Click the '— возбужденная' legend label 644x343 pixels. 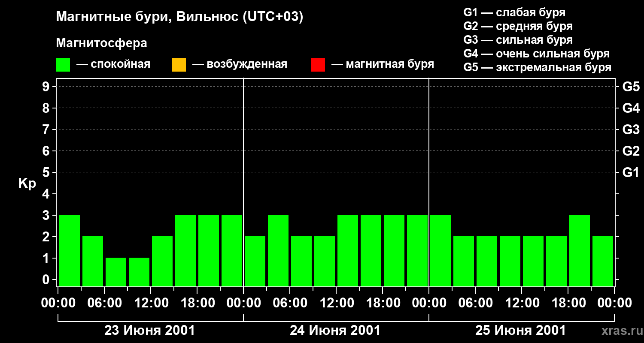coord(240,64)
